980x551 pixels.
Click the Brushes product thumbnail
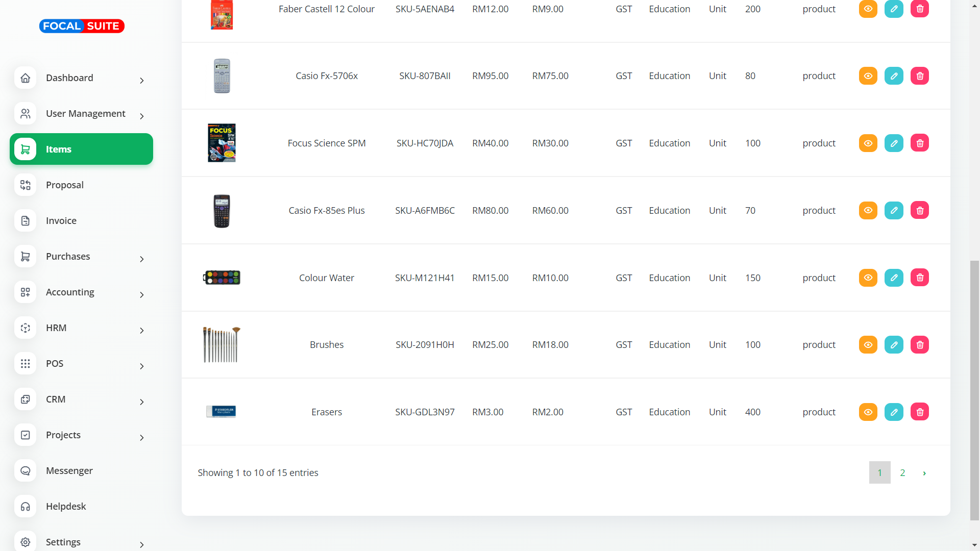(x=222, y=345)
